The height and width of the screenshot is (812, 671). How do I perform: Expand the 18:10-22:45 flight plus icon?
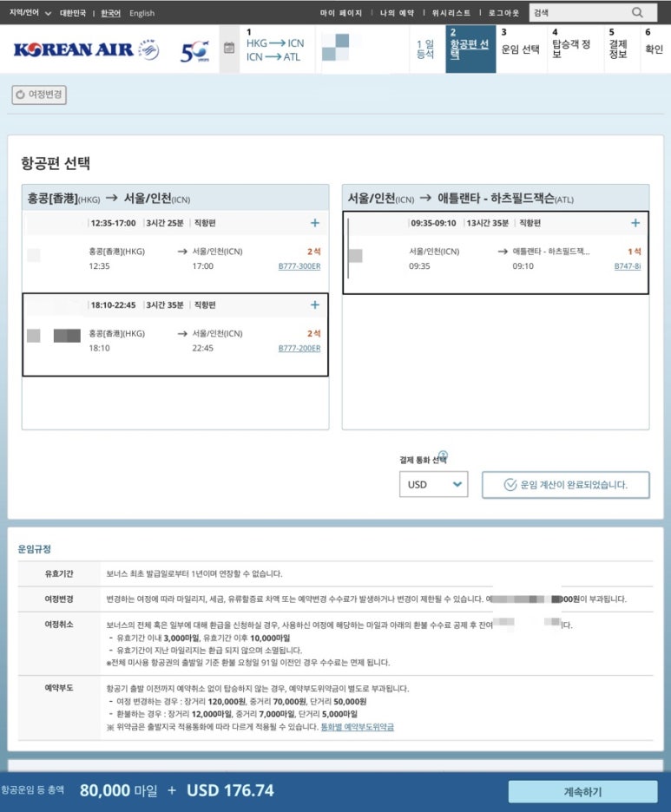(x=314, y=304)
